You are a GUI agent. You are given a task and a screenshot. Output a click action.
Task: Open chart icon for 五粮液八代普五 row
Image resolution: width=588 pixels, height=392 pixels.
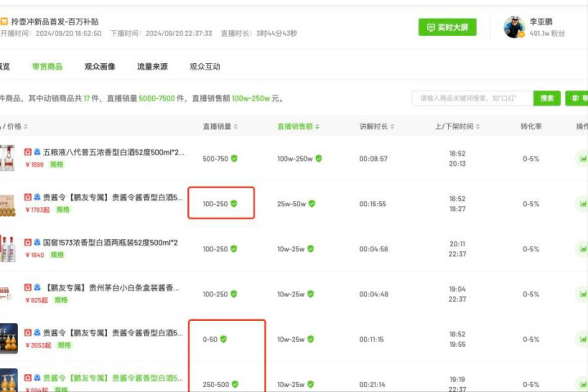582,159
